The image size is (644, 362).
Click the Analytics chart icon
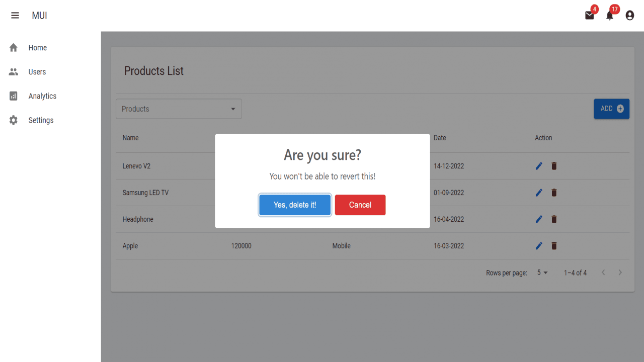[14, 96]
